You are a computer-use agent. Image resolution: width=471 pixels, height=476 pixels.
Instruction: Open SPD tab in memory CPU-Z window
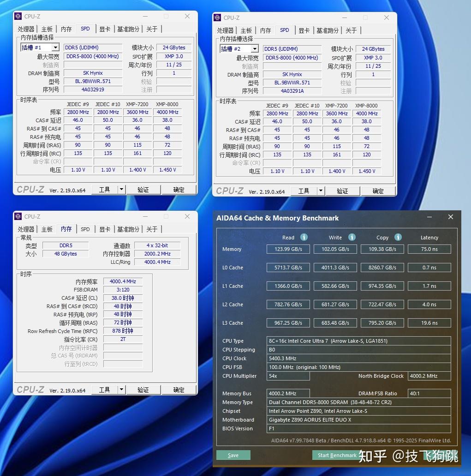[85, 229]
